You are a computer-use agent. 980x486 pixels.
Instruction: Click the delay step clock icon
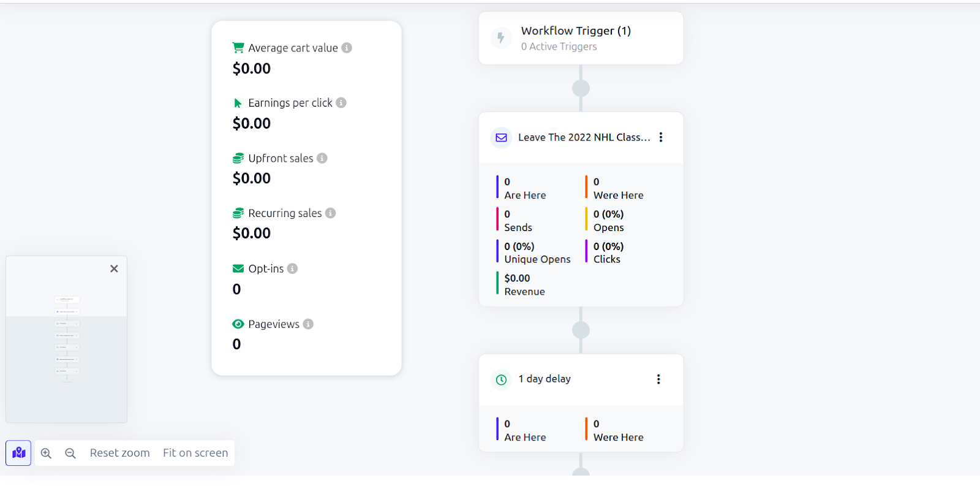(x=501, y=380)
